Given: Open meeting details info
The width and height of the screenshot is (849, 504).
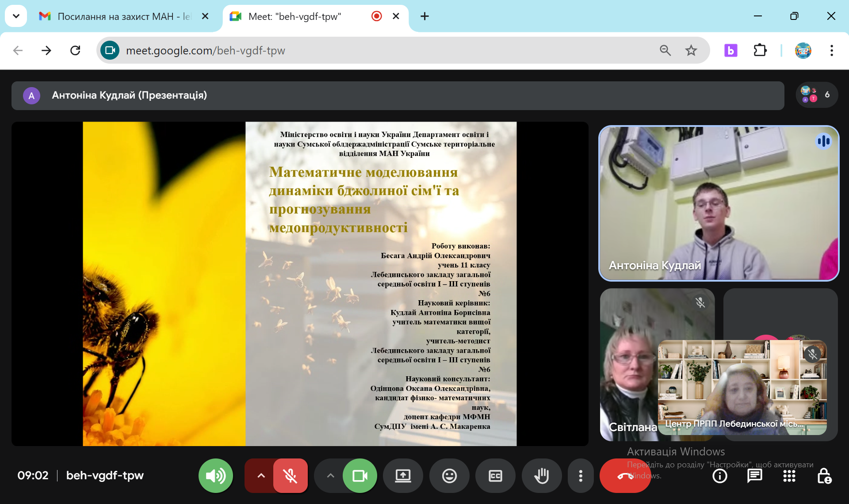Looking at the screenshot, I should coord(719,476).
